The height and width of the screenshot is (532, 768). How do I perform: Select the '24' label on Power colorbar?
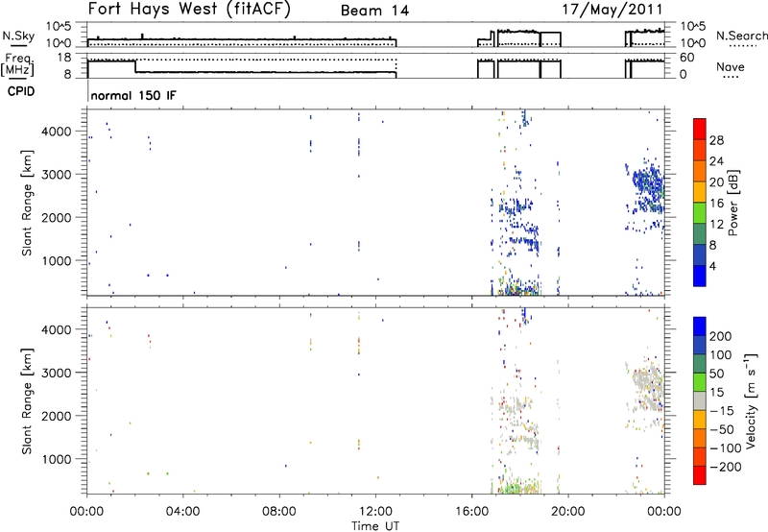(x=716, y=161)
